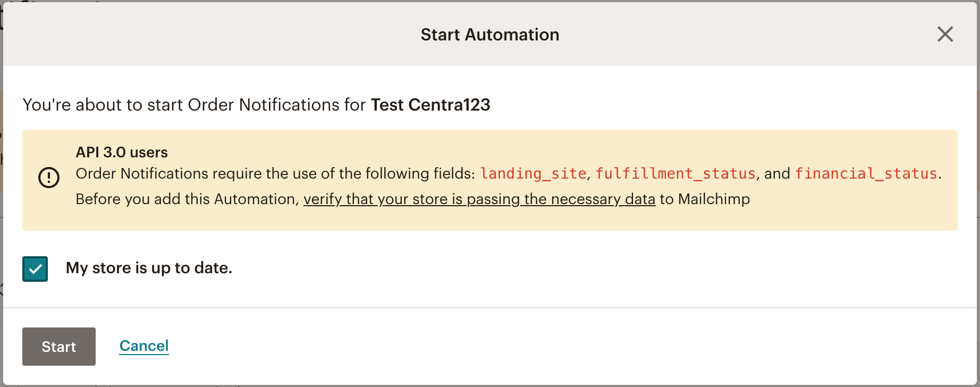Click the "Start Automation" dialog title
Screen dimensions: 980x387
489,34
